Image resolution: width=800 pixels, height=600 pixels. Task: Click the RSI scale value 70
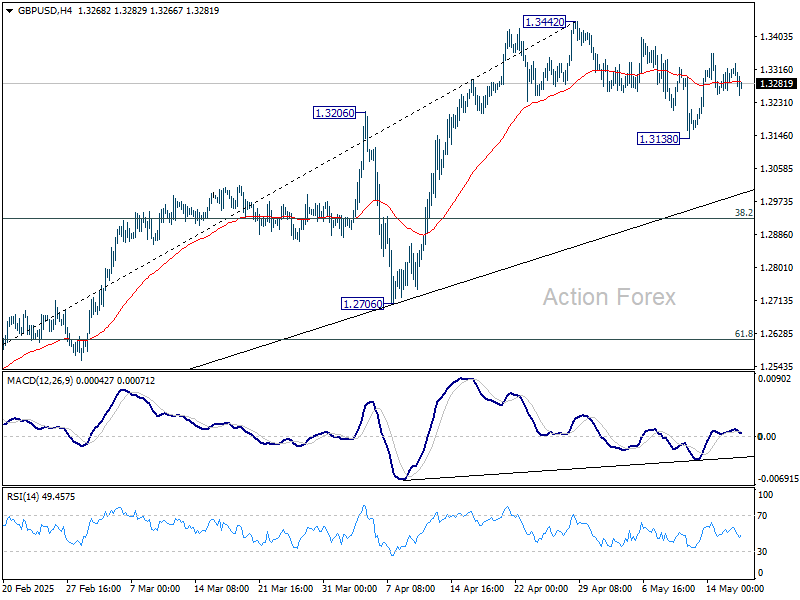click(x=762, y=516)
